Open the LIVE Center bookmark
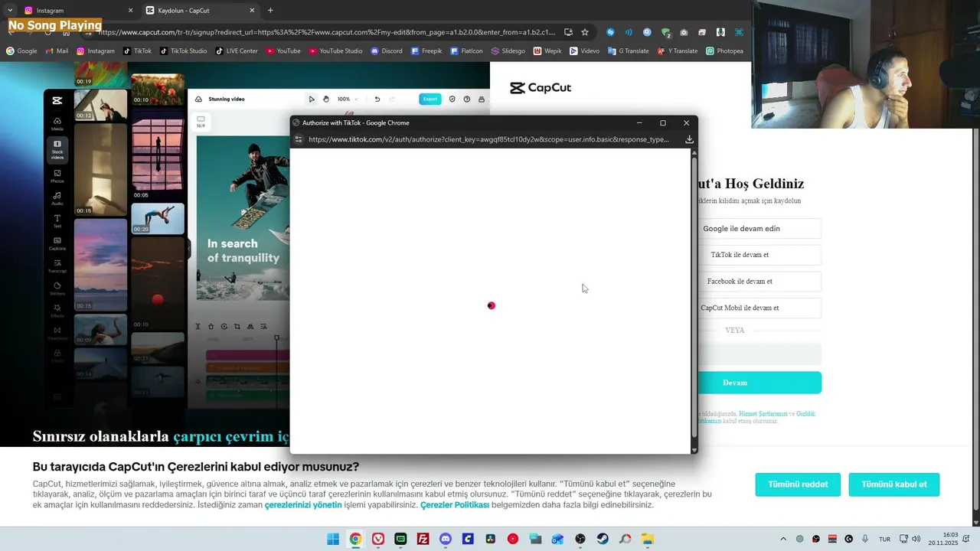Screen dimensions: 980x551 (x=237, y=51)
